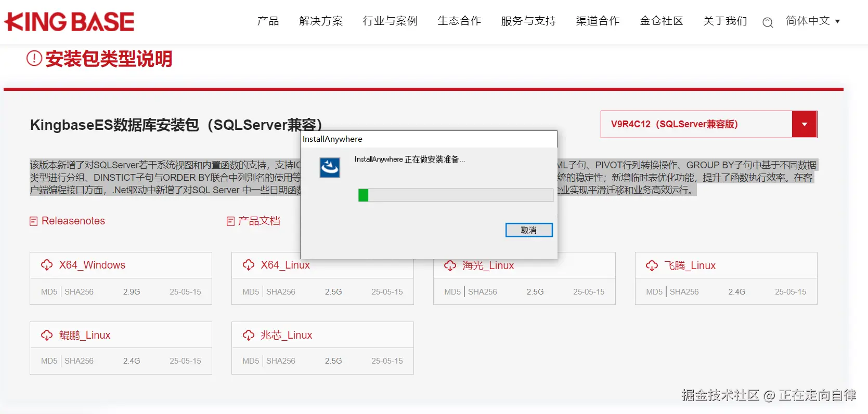Click the KING BASE logo

tap(69, 22)
